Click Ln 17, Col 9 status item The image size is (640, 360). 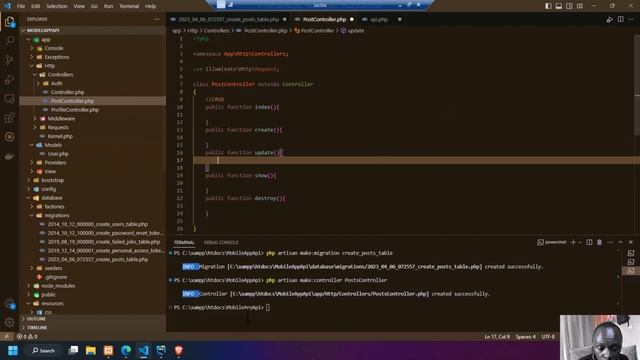[497, 337]
